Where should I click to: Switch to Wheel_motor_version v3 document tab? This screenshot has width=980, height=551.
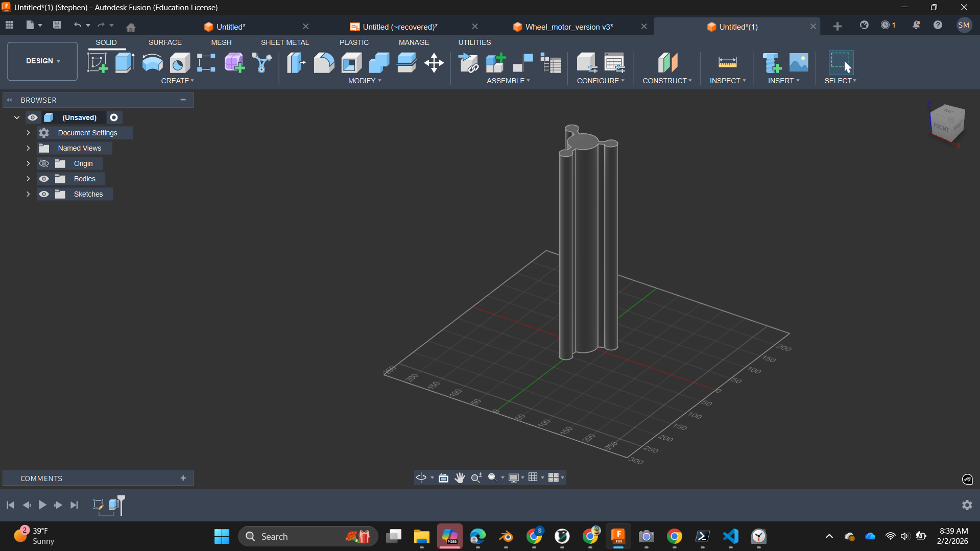(x=569, y=27)
